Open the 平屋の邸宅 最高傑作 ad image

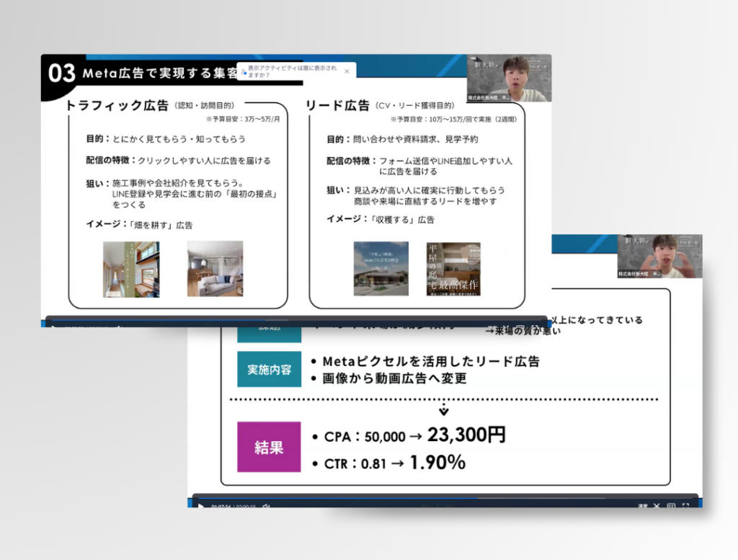pos(453,268)
